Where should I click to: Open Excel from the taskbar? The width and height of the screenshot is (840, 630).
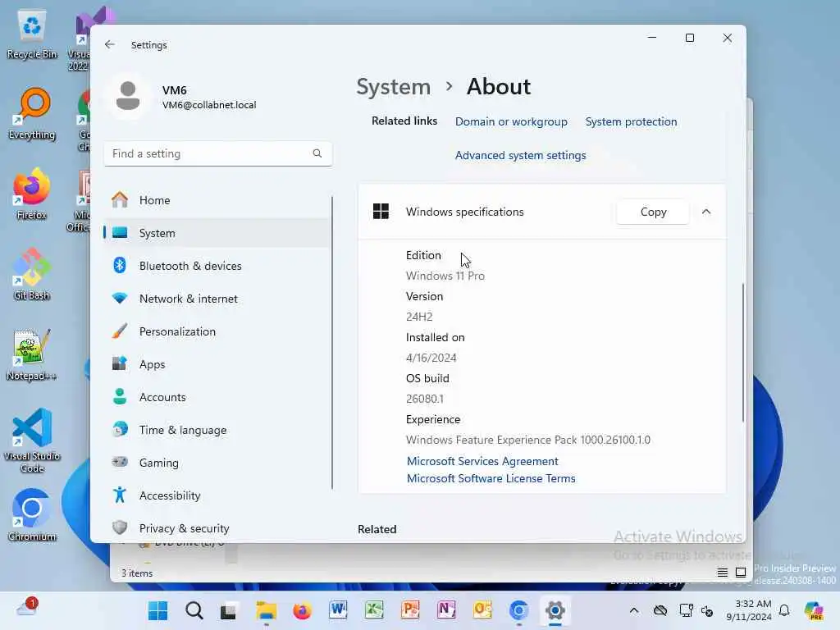(x=374, y=610)
